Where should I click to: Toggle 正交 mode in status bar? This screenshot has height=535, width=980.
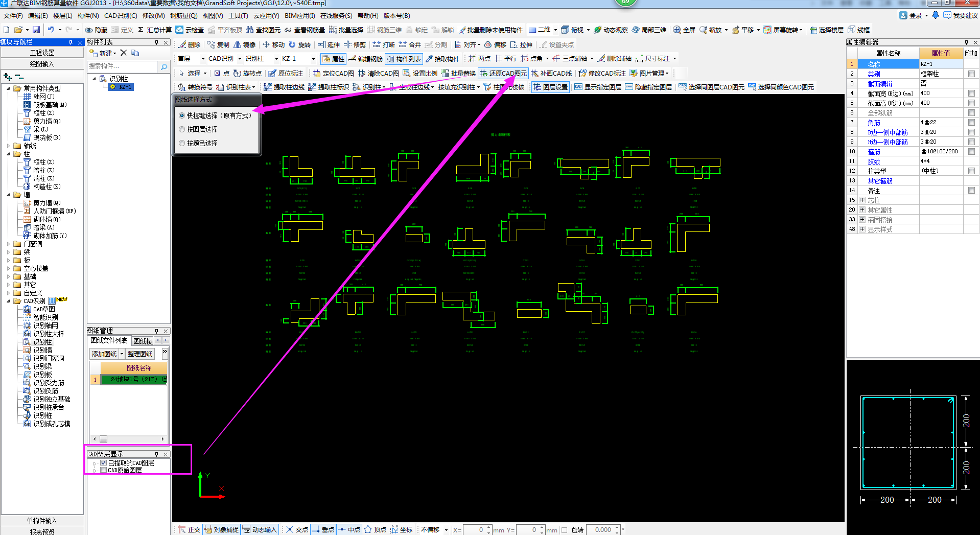[189, 529]
